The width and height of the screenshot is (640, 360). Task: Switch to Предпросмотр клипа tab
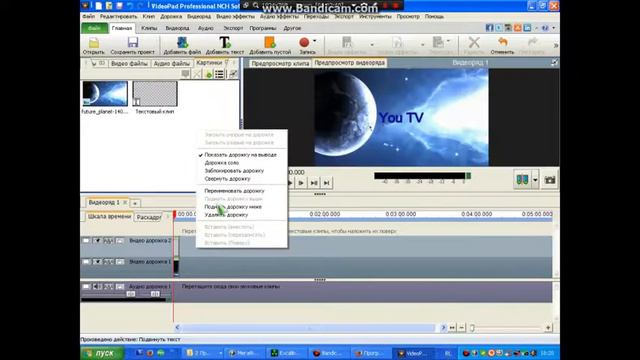tap(280, 63)
